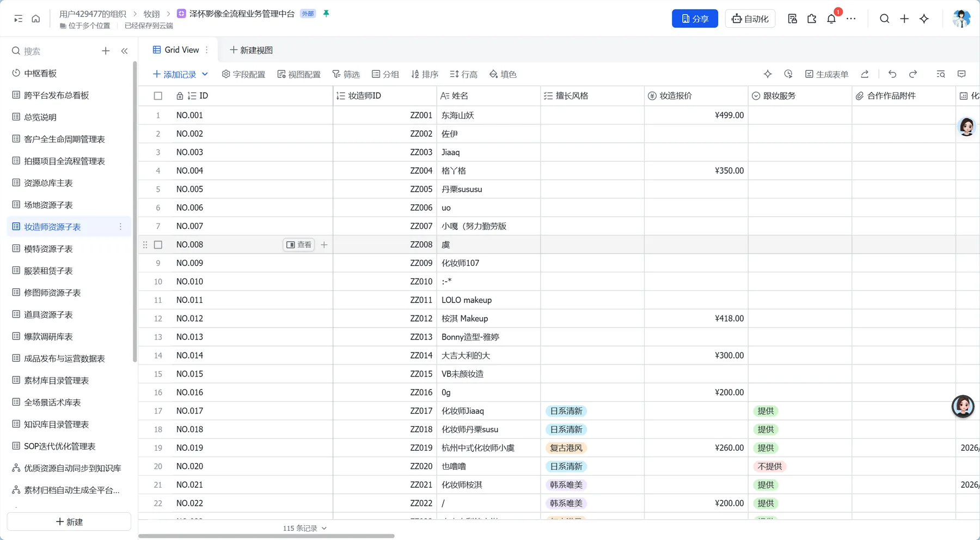Open the AI sparkle icon in grid toolbar
The image size is (980, 540).
coord(768,74)
